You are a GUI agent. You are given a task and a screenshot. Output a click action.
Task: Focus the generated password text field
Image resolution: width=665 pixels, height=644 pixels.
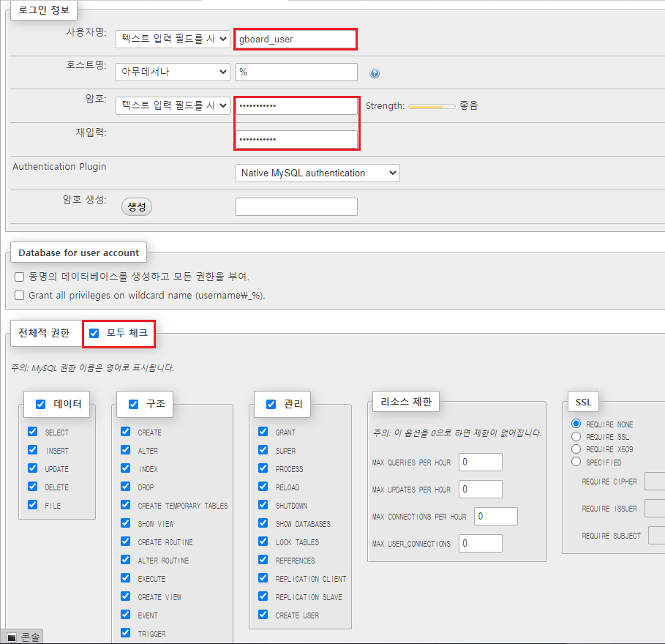click(x=296, y=206)
